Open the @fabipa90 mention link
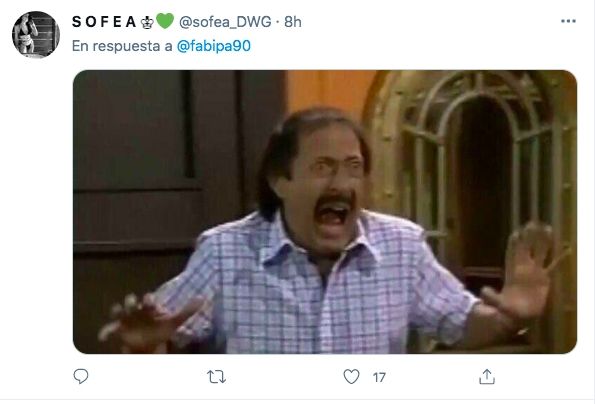This screenshot has width=595, height=404. point(214,46)
